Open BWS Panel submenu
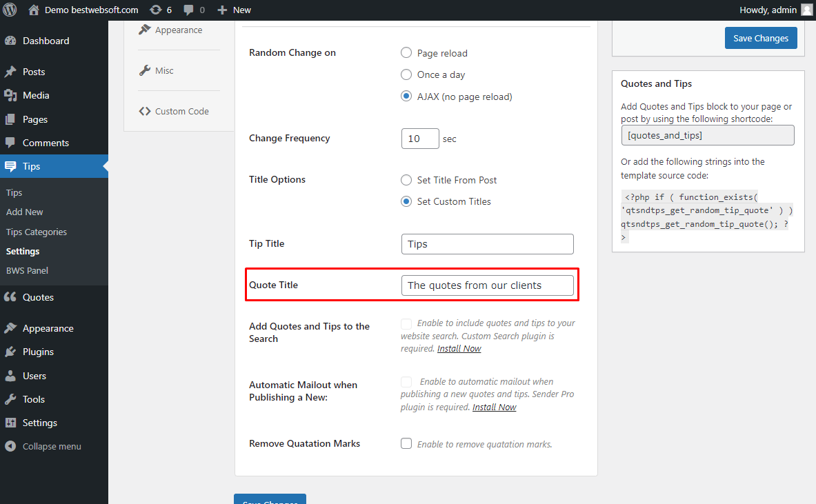This screenshot has width=816, height=504. click(x=27, y=270)
